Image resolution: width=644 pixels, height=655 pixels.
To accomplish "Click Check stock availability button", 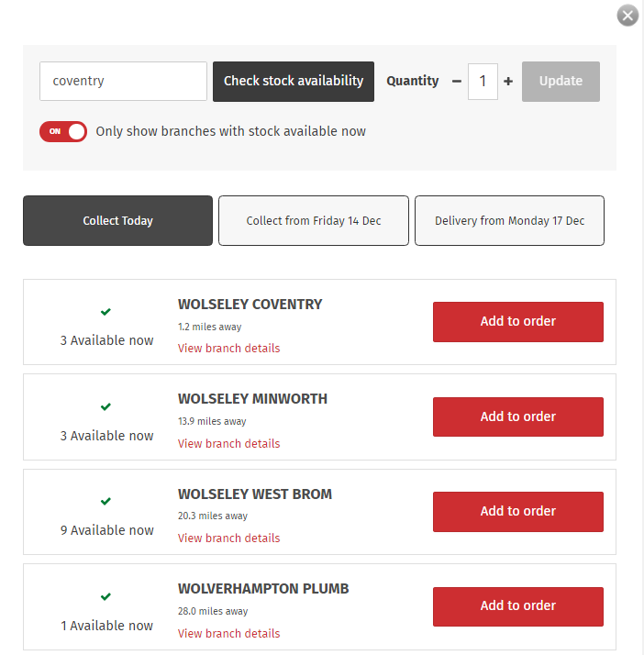I will pos(294,81).
